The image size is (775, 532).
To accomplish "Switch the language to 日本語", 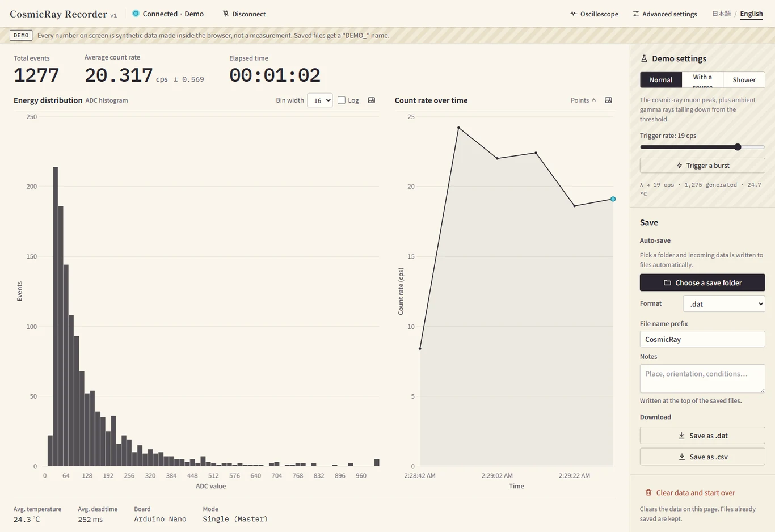I will [x=721, y=14].
